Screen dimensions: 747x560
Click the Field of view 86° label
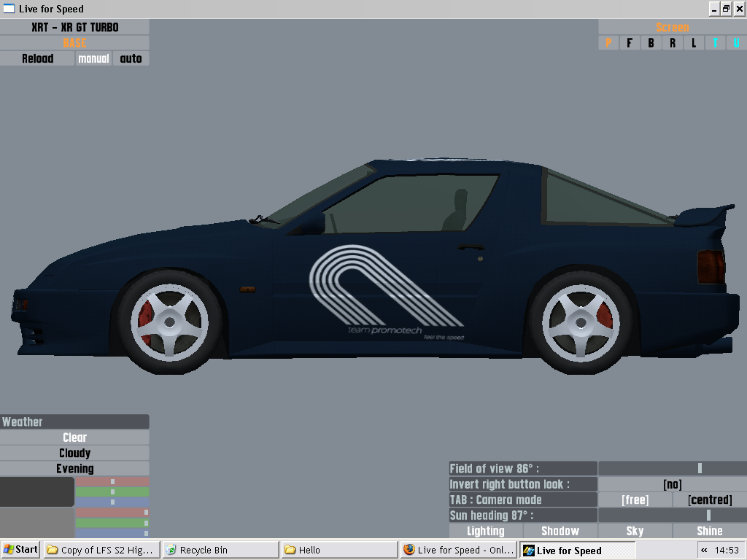coord(523,468)
